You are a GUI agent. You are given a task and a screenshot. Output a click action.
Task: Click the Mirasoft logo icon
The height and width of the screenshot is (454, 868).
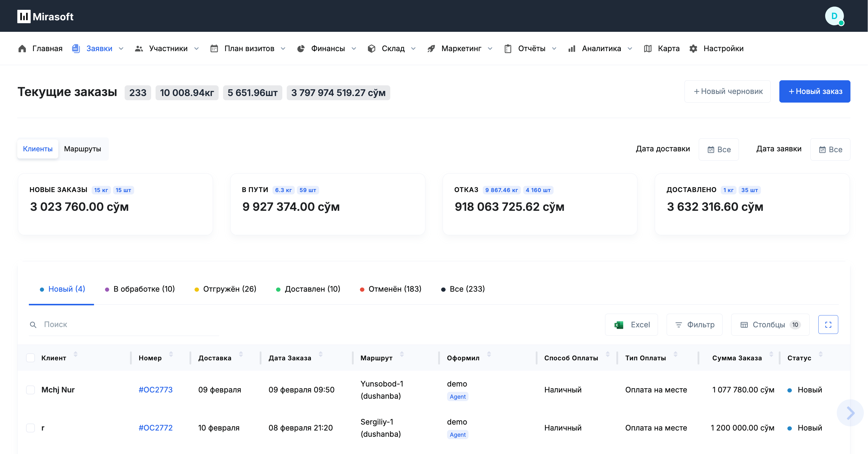(23, 16)
